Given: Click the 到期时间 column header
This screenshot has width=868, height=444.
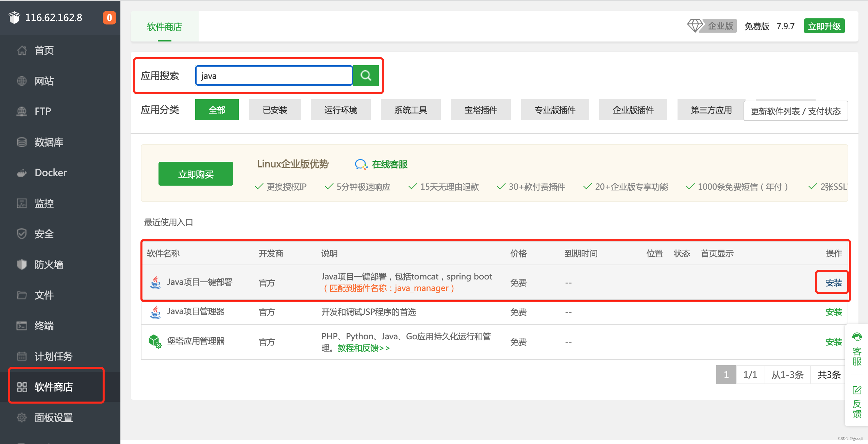Looking at the screenshot, I should (x=581, y=253).
